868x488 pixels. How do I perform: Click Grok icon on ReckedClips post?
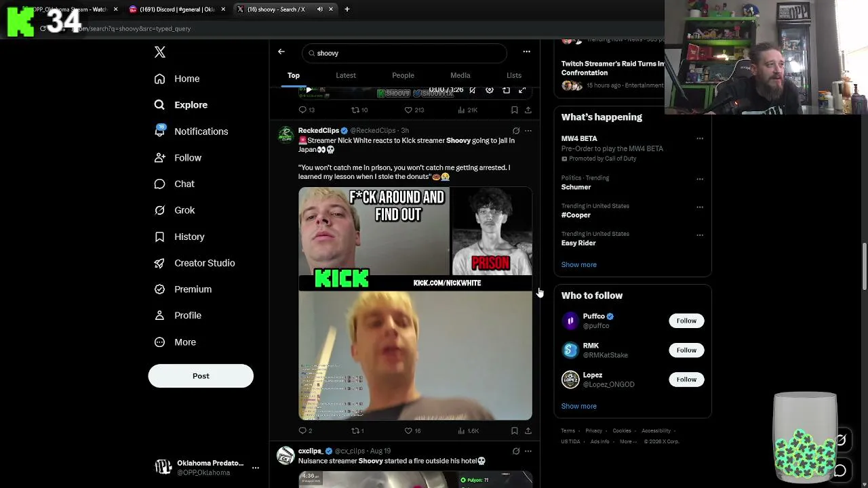(x=516, y=131)
